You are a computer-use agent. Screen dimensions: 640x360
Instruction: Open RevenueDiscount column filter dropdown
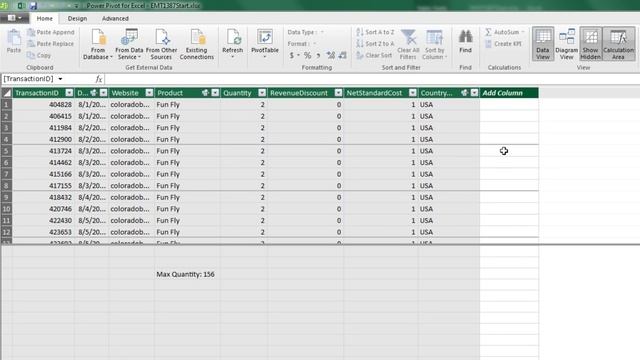[x=338, y=93]
